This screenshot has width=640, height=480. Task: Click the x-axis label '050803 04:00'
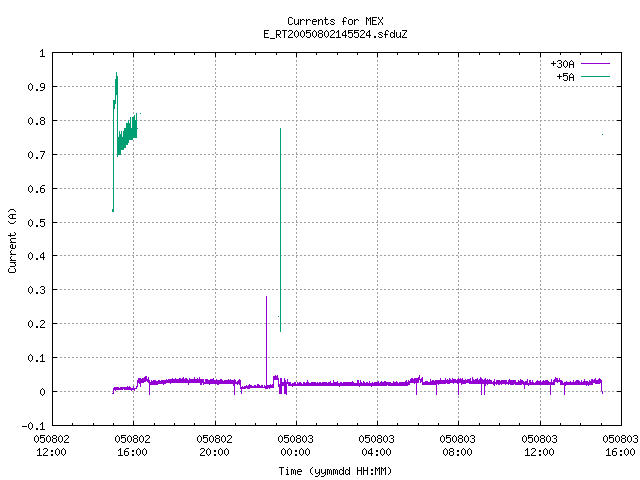coord(376,445)
